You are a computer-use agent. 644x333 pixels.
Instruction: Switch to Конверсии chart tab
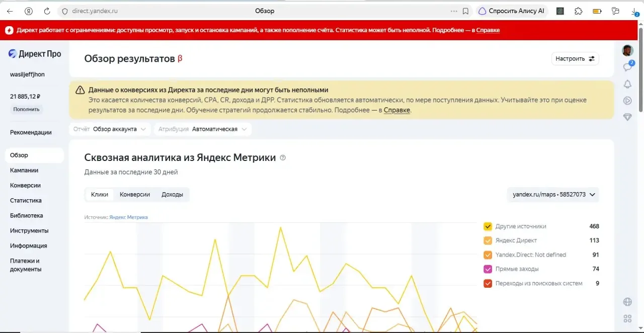click(x=135, y=194)
